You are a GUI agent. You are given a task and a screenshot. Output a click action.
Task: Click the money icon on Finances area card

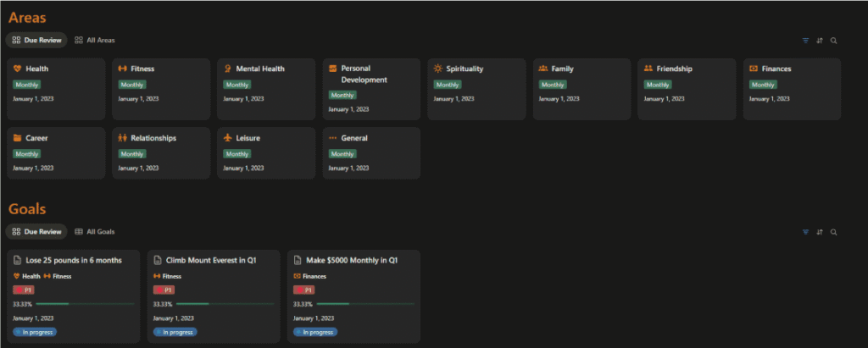tap(754, 69)
